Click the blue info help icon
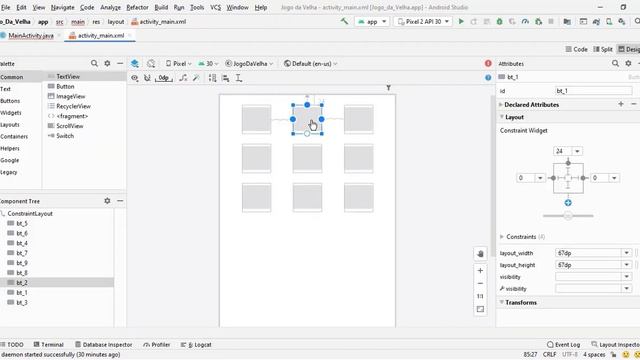 point(488,78)
